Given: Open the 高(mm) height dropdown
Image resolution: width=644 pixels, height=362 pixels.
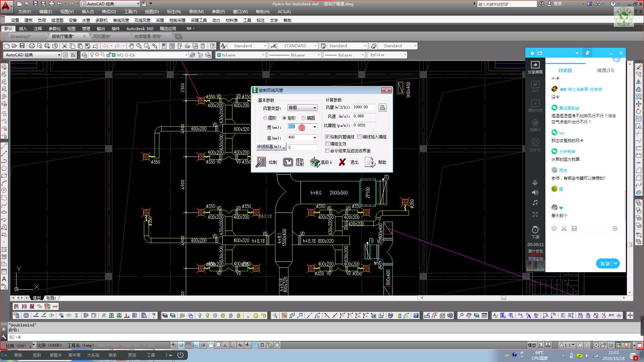Looking at the screenshot, I should click(314, 137).
